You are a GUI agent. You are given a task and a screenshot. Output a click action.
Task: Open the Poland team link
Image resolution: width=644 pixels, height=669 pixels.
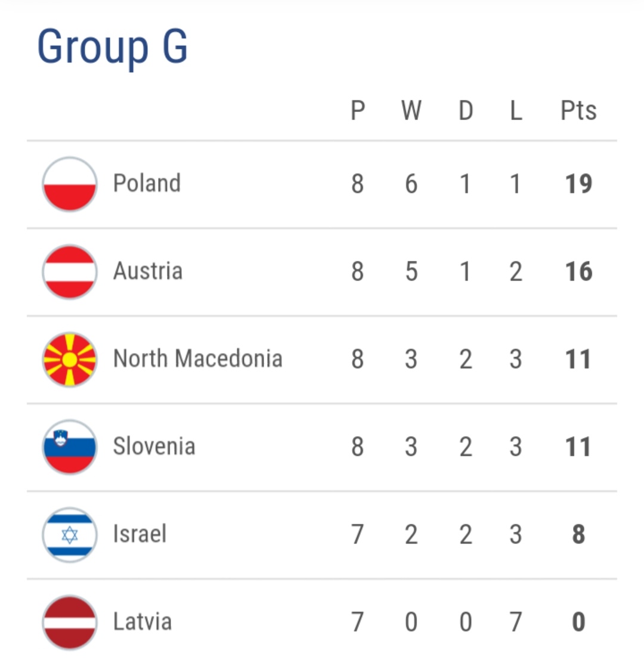click(147, 184)
